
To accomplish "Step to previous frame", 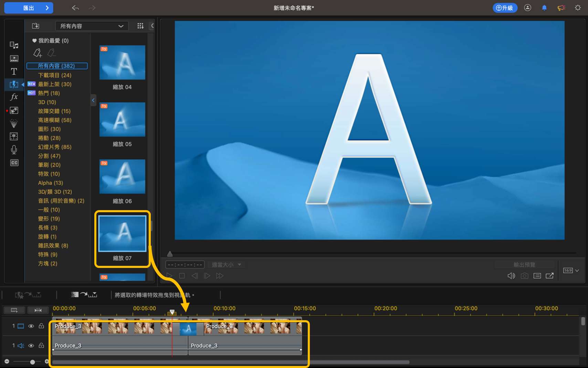I will coord(195,276).
